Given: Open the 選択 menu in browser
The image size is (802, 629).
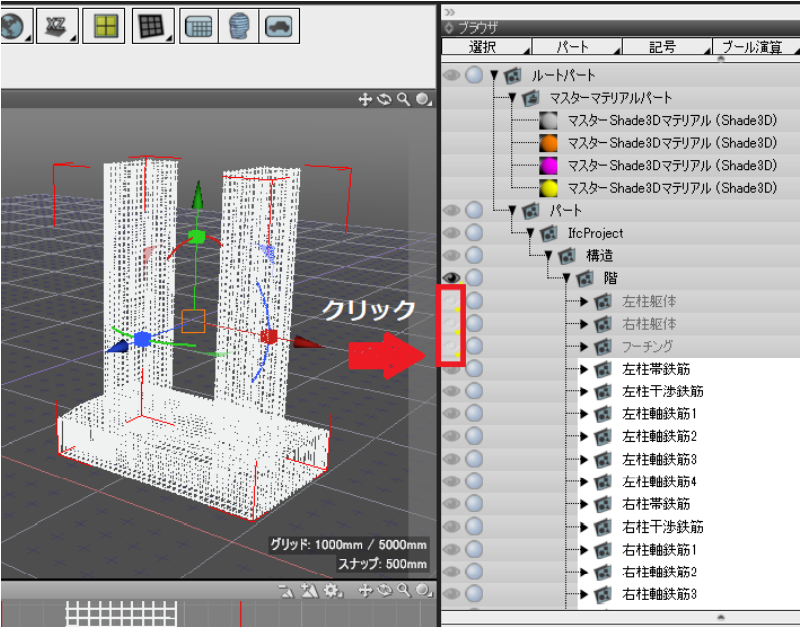Looking at the screenshot, I should click(x=483, y=47).
